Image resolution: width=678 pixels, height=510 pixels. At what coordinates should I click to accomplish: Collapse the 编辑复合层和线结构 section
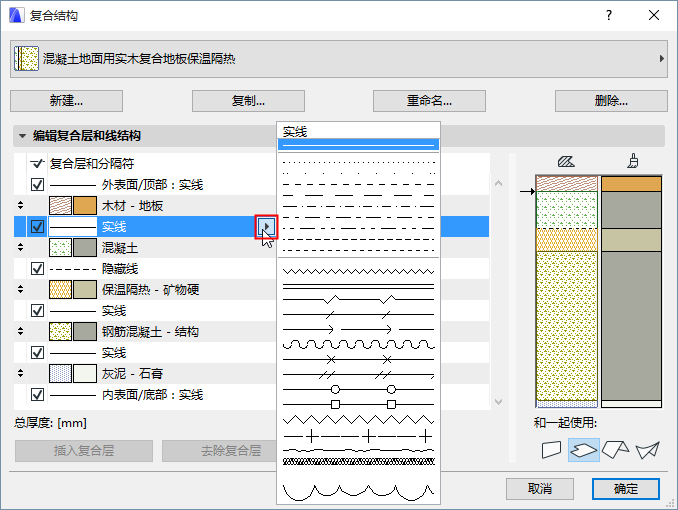pyautogui.click(x=22, y=136)
